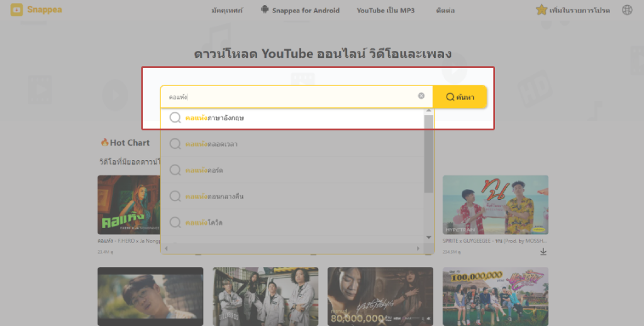Click the คอแห้ง - F.HERO video title

point(129,241)
